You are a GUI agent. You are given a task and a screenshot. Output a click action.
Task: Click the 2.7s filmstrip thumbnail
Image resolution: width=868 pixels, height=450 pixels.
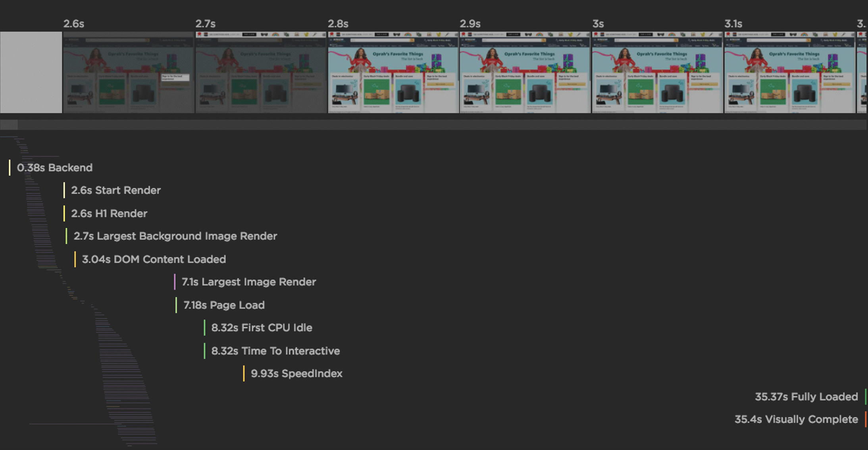coord(260,73)
